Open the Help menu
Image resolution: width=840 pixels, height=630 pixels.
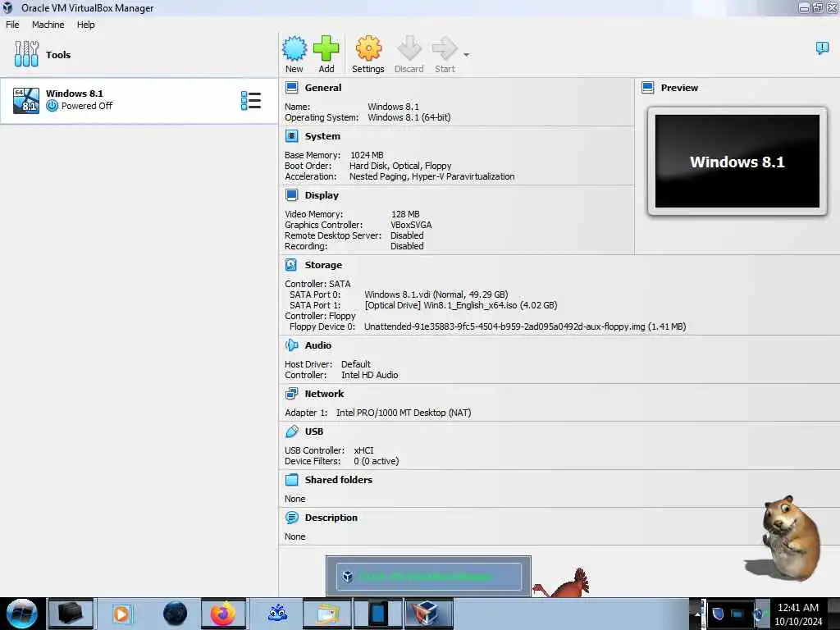pos(85,25)
